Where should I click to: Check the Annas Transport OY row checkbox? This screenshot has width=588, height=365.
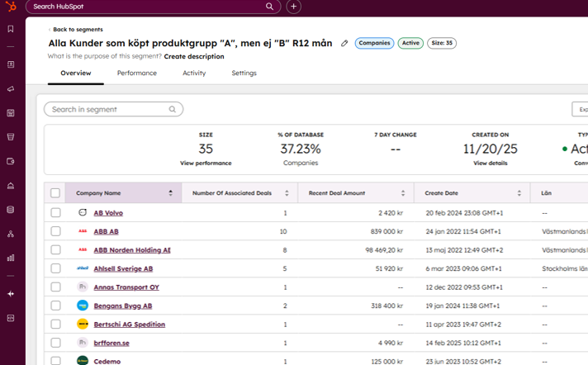tap(55, 287)
